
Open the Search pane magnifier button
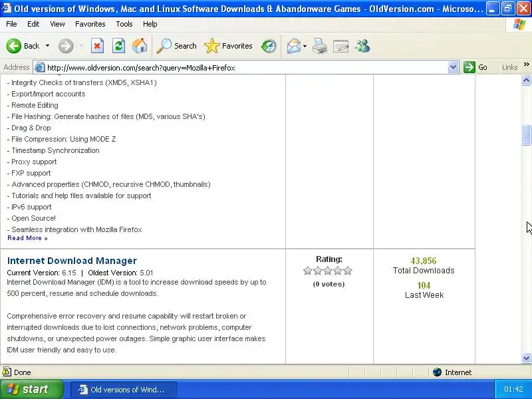(176, 46)
